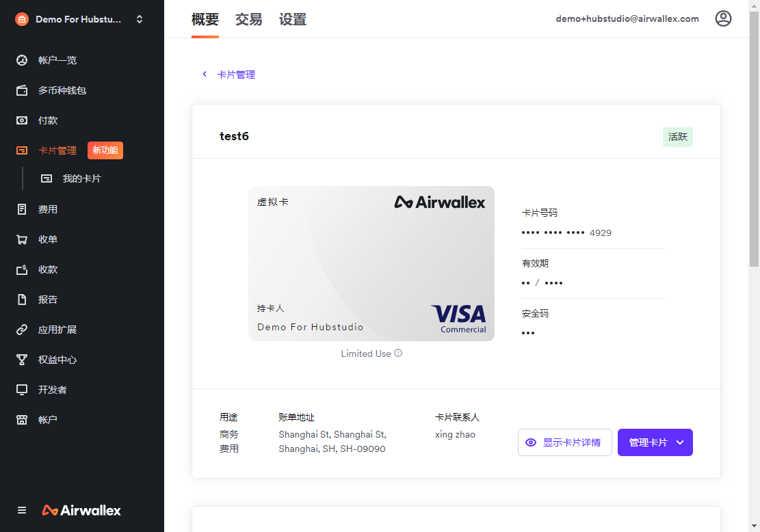Click the back chevron before 卡片管理
The width and height of the screenshot is (760, 532).
(x=205, y=74)
